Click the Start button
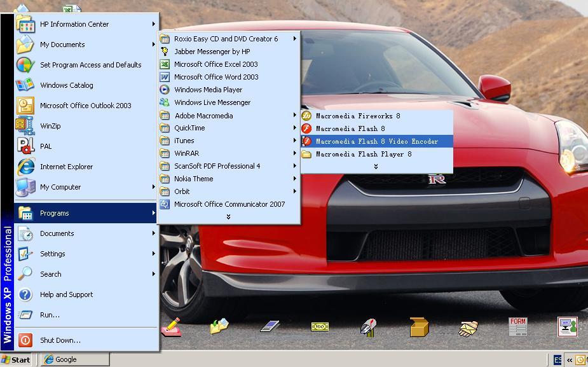The width and height of the screenshot is (588, 367). [16, 359]
